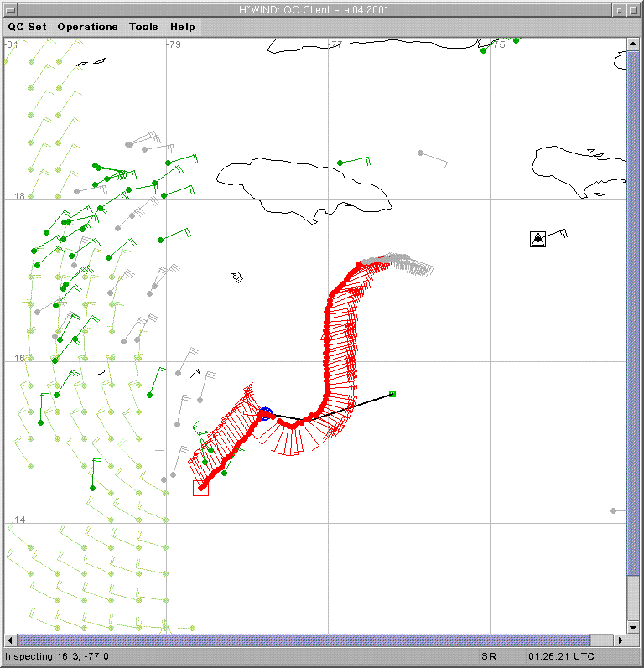Open the Help menu
Image resolution: width=644 pixels, height=668 pixels.
click(183, 27)
